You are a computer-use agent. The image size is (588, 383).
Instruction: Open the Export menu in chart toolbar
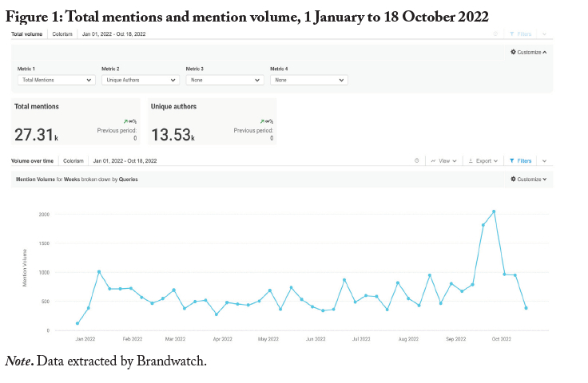click(x=483, y=160)
